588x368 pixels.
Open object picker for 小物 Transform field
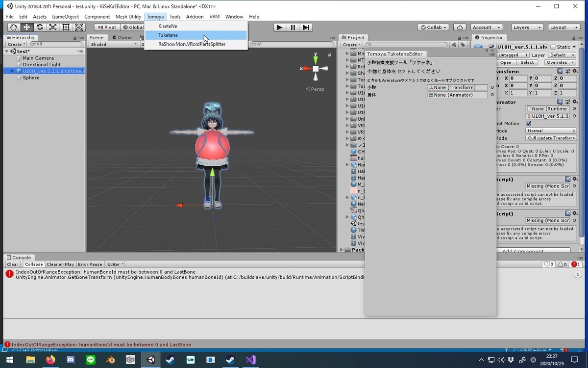pyautogui.click(x=492, y=87)
